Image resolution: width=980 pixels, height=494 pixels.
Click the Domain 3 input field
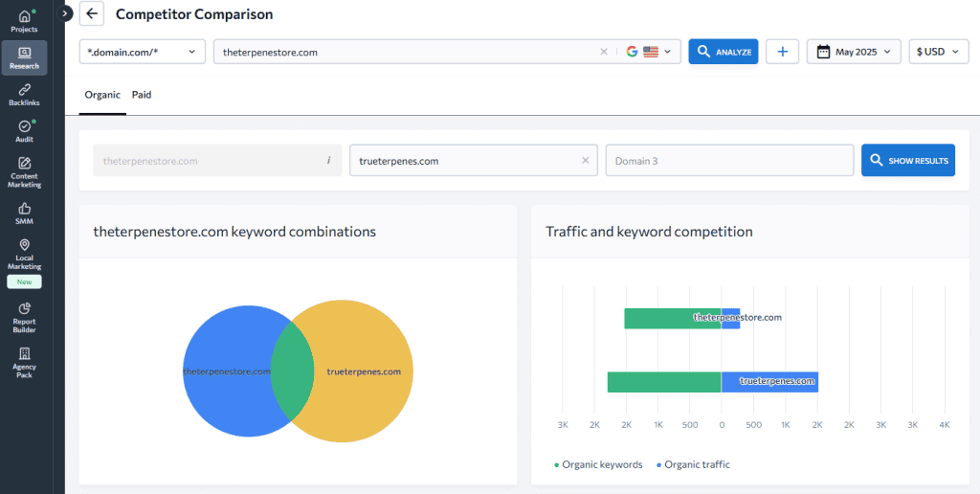pyautogui.click(x=729, y=161)
